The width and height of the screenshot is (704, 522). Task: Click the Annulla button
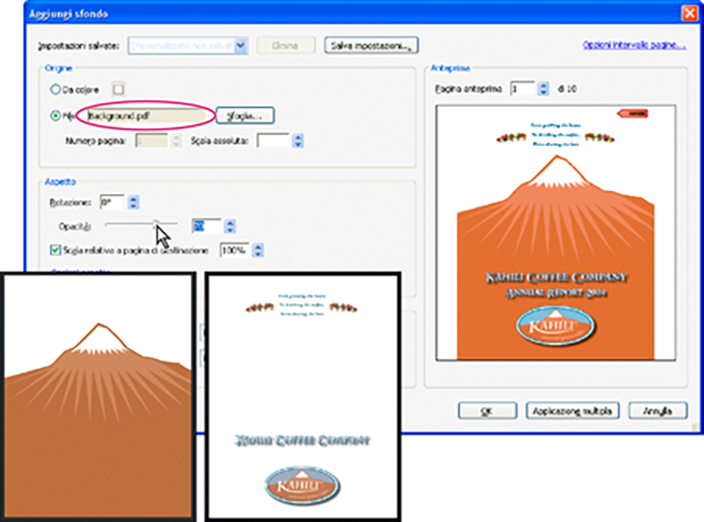pos(657,411)
